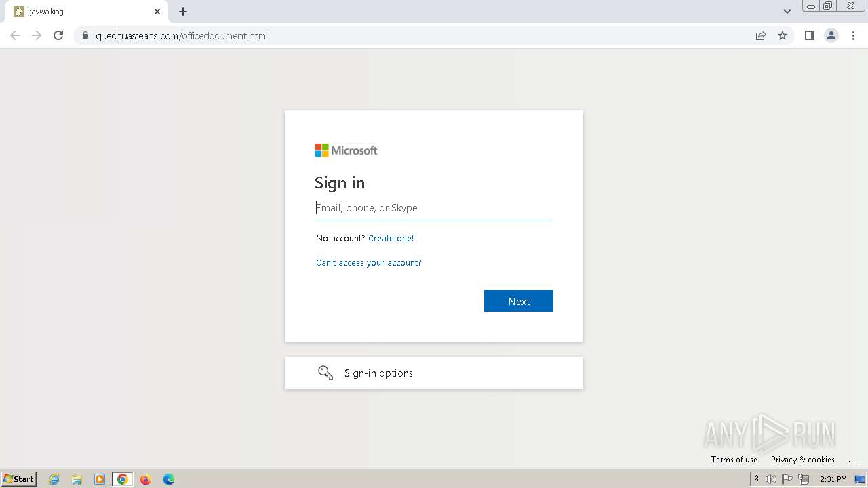Bookmark this page with the star icon
Image resolution: width=868 pixels, height=488 pixels.
pos(783,35)
